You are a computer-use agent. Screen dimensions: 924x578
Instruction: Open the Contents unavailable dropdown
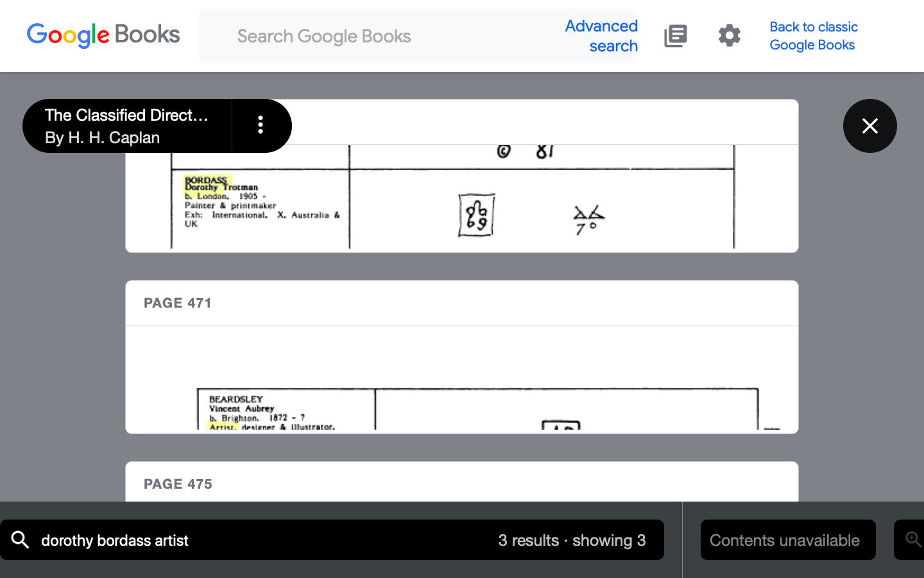point(787,540)
